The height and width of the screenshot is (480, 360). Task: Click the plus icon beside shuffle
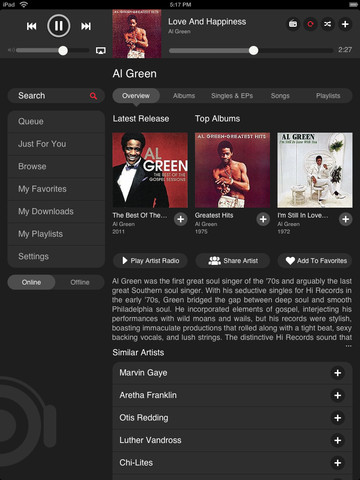(345, 24)
